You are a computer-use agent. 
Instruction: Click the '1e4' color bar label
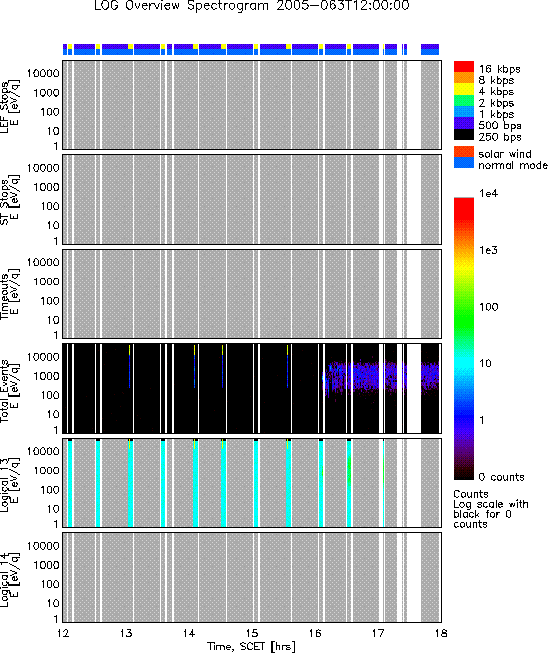coord(488,193)
